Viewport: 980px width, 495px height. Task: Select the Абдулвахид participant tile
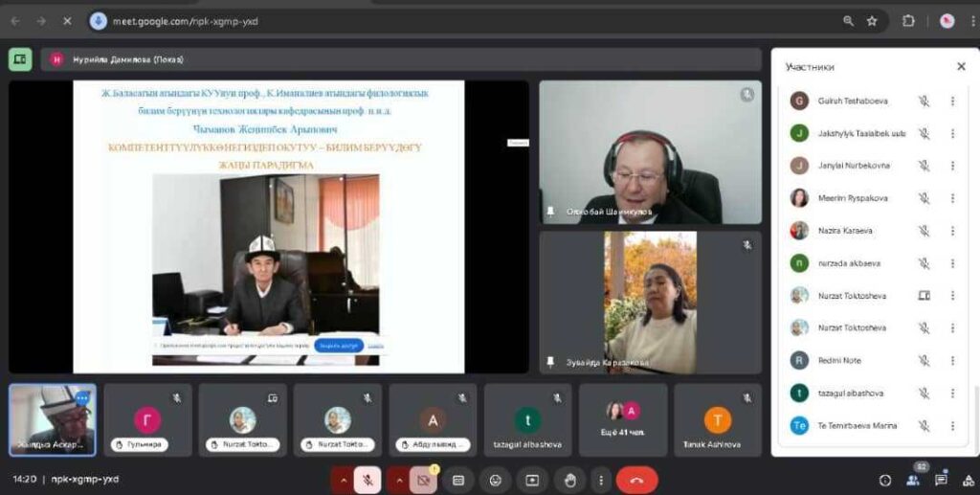(433, 420)
